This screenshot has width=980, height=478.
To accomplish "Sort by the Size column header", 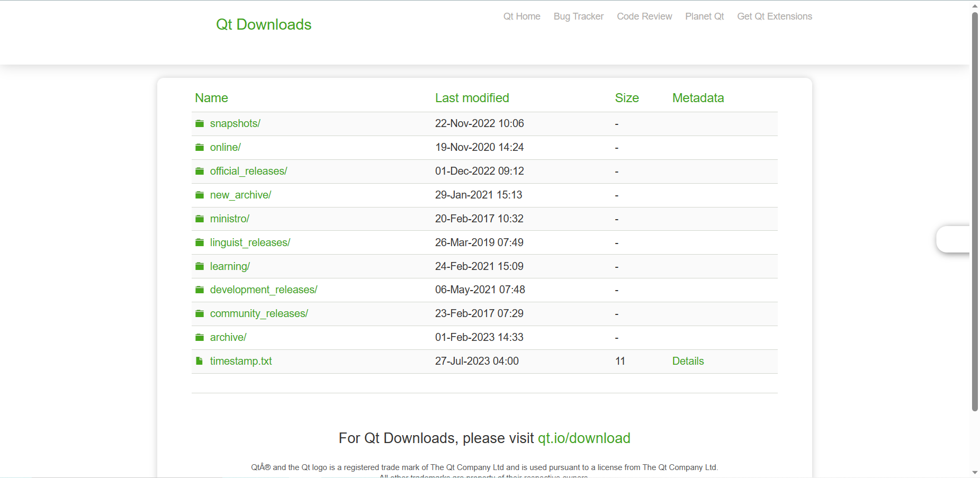I will 627,98.
